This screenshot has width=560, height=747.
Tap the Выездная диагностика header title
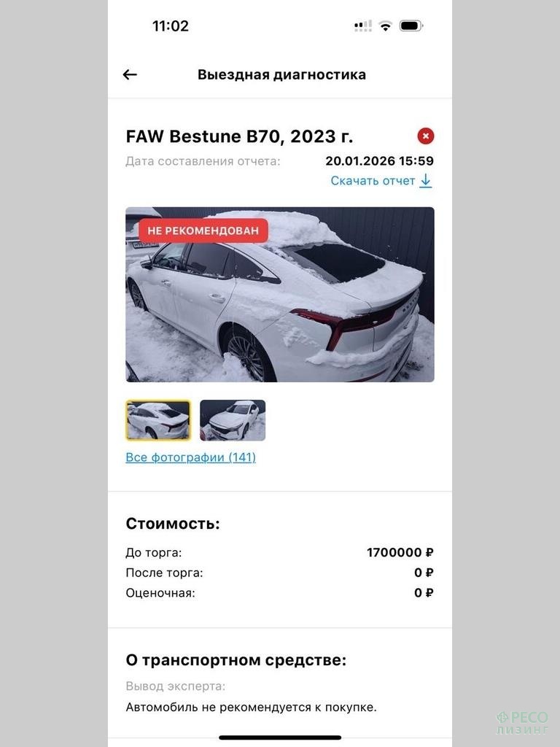pos(281,75)
